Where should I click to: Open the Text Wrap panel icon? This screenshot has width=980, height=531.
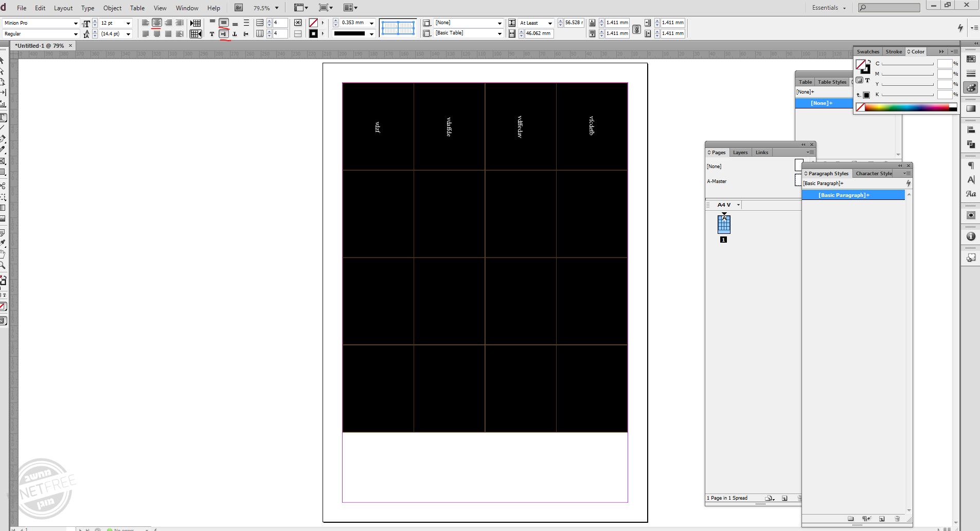click(x=971, y=215)
